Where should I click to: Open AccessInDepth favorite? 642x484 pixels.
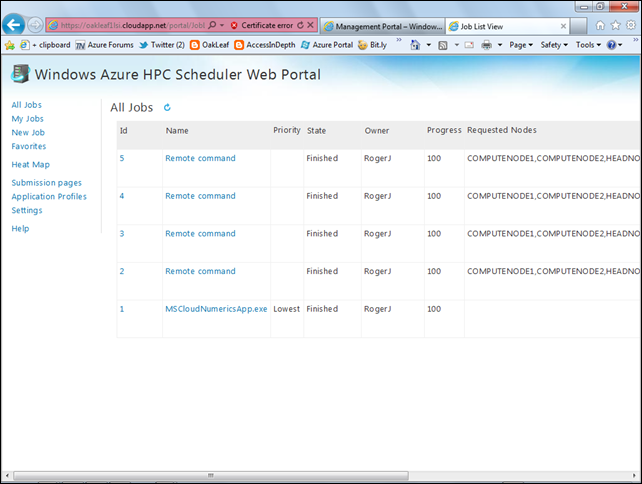point(265,45)
